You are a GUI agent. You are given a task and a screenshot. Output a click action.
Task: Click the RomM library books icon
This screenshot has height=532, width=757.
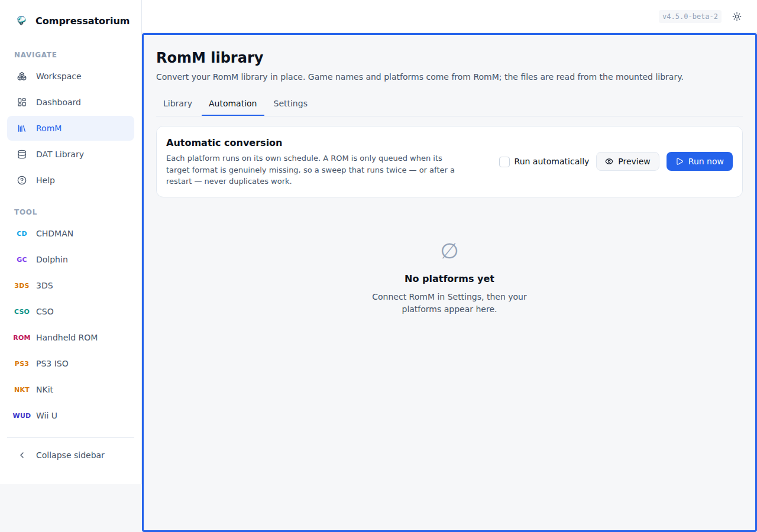[x=22, y=128]
